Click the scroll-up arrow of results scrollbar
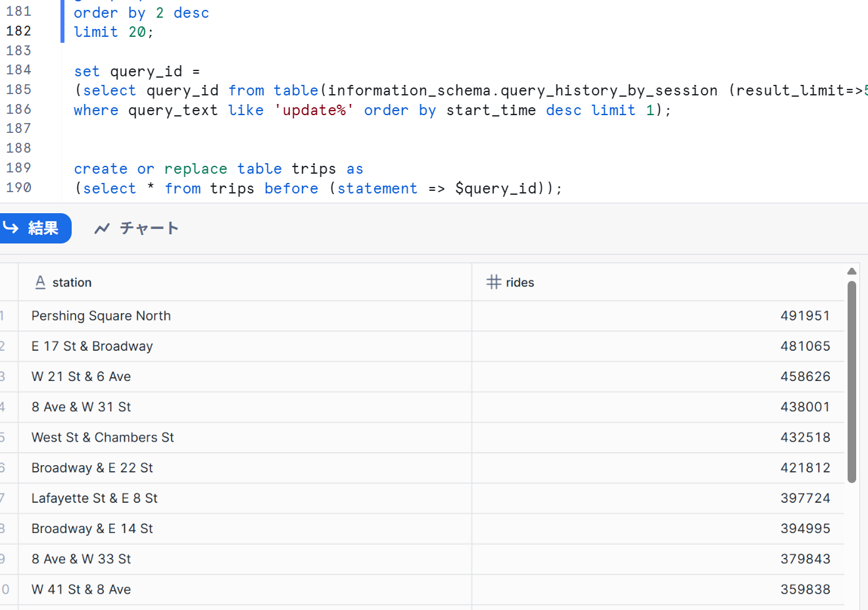The image size is (868, 610). 852,271
